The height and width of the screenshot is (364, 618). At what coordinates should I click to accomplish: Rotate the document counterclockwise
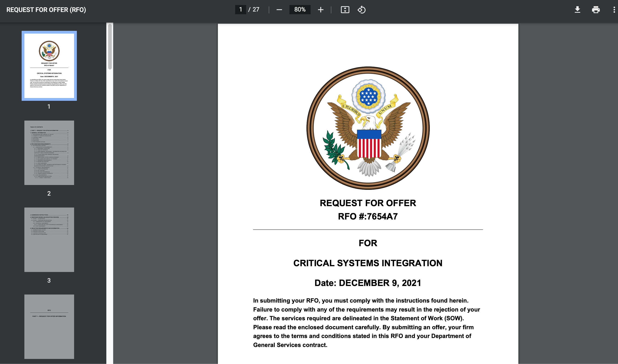point(361,10)
